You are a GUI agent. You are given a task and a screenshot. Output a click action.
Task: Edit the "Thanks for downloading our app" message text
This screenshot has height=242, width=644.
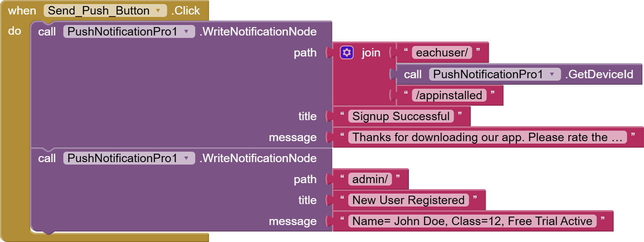487,137
